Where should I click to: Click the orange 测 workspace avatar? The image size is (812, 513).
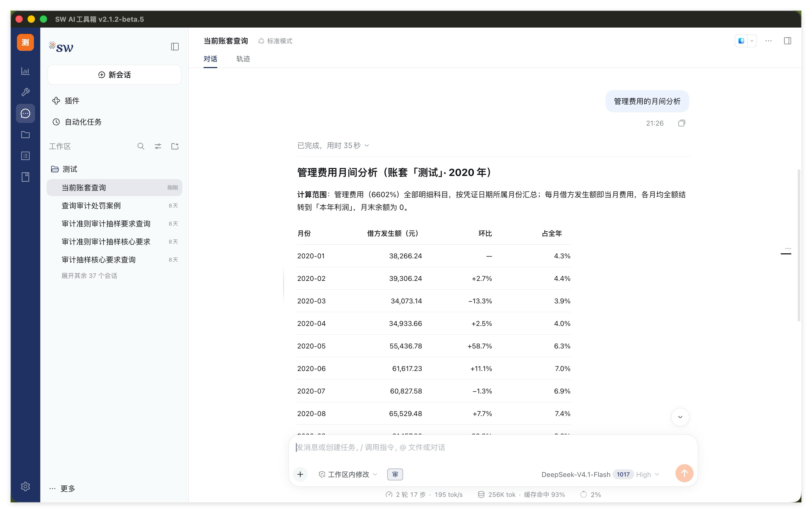(25, 42)
